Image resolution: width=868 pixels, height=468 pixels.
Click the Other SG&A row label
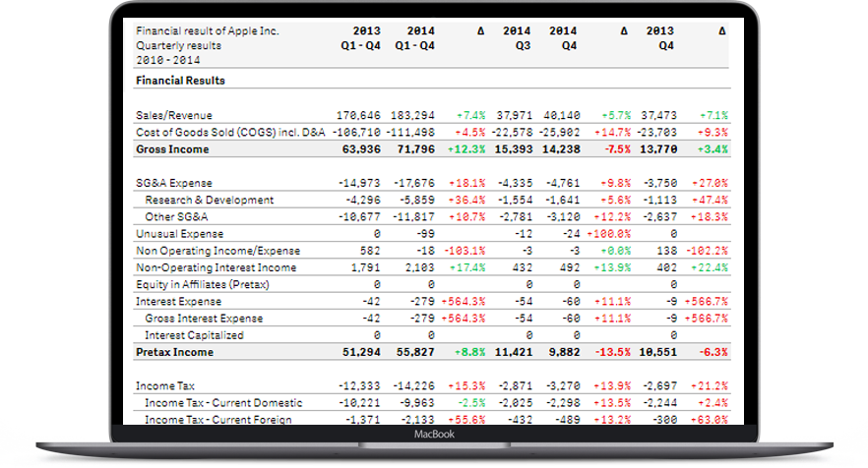[x=176, y=216]
